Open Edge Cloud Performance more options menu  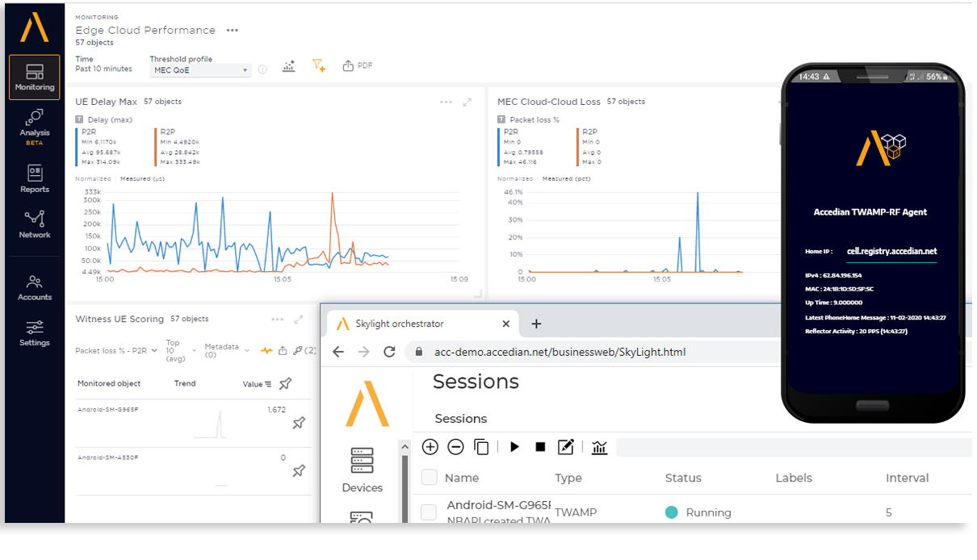coord(233,31)
